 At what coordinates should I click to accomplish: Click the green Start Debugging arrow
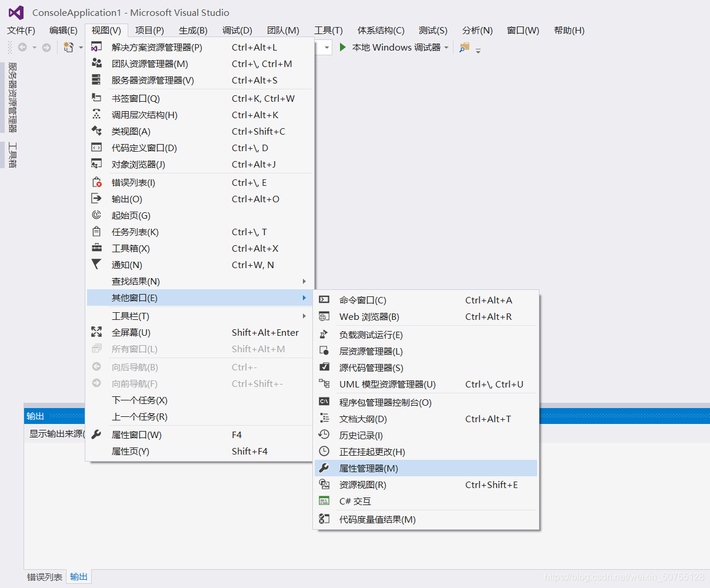343,47
